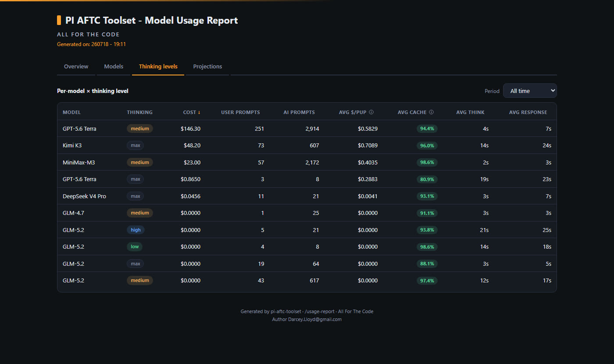This screenshot has width=614, height=364.
Task: Sort by the MODEL column header
Action: click(x=72, y=112)
